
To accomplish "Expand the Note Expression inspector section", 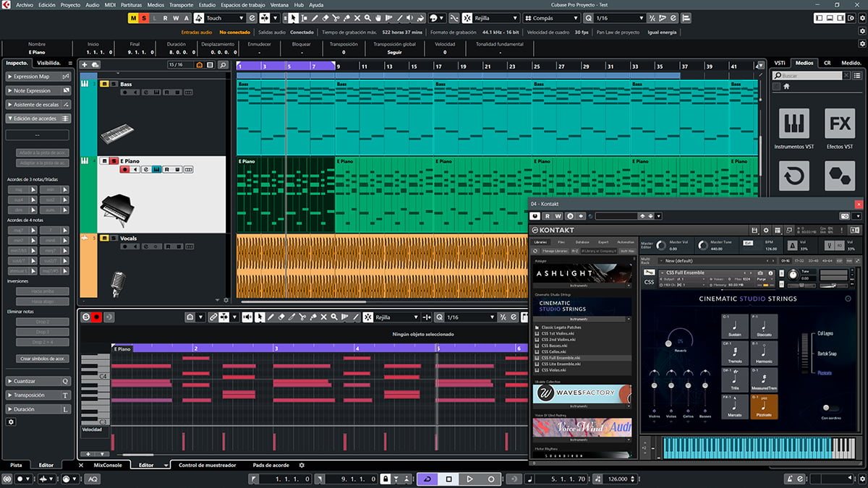I will click(39, 90).
